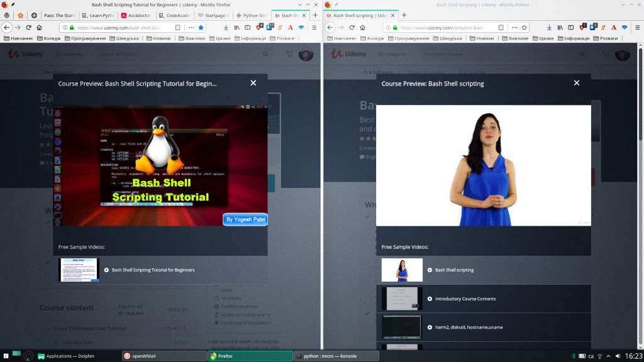The image size is (644, 362).
Task: Show downloads in the right Firefox window
Action: (549, 28)
